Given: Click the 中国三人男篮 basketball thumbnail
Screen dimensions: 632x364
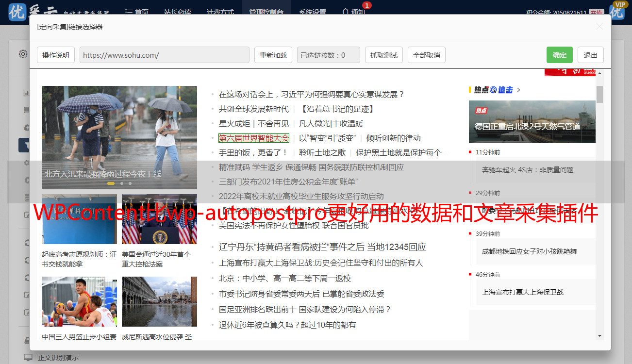Looking at the screenshot, I should pyautogui.click(x=79, y=301).
